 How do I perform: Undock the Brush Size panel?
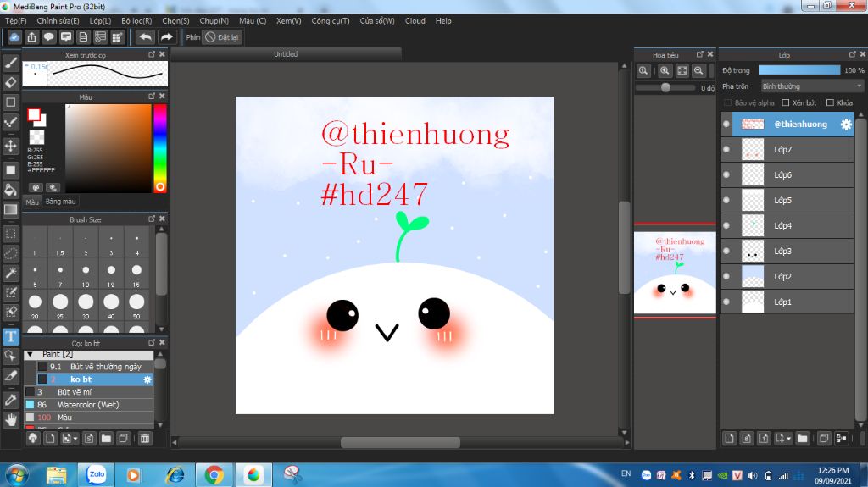pos(152,219)
